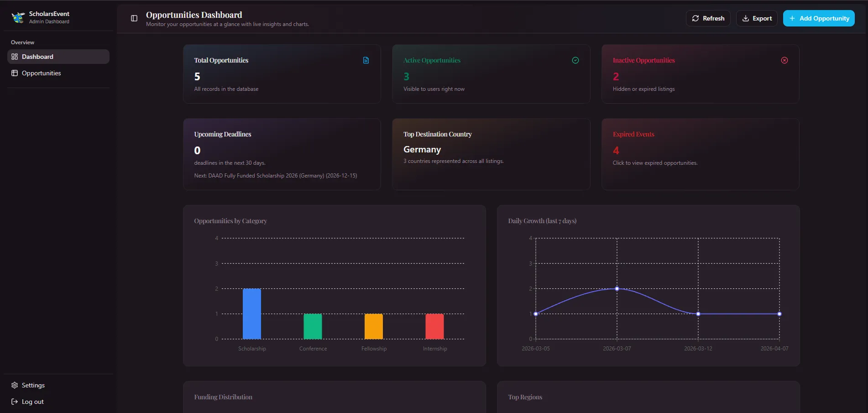868x413 pixels.
Task: Export the dashboard data
Action: tap(757, 18)
